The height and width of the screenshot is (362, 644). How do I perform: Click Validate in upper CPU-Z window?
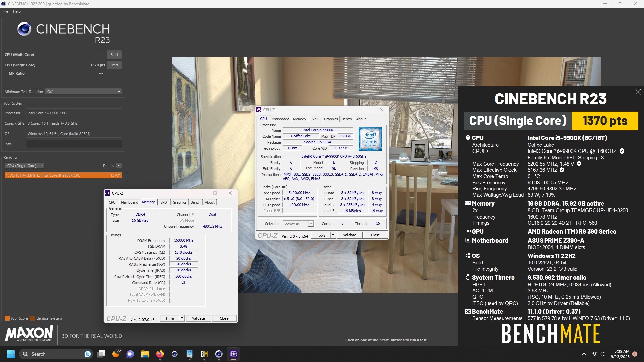[350, 235]
